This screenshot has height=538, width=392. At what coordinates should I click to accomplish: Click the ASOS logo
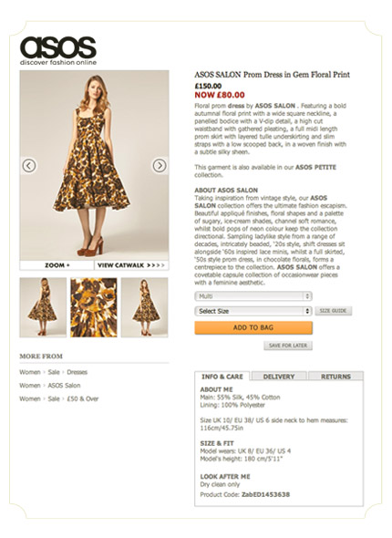[x=58, y=50]
